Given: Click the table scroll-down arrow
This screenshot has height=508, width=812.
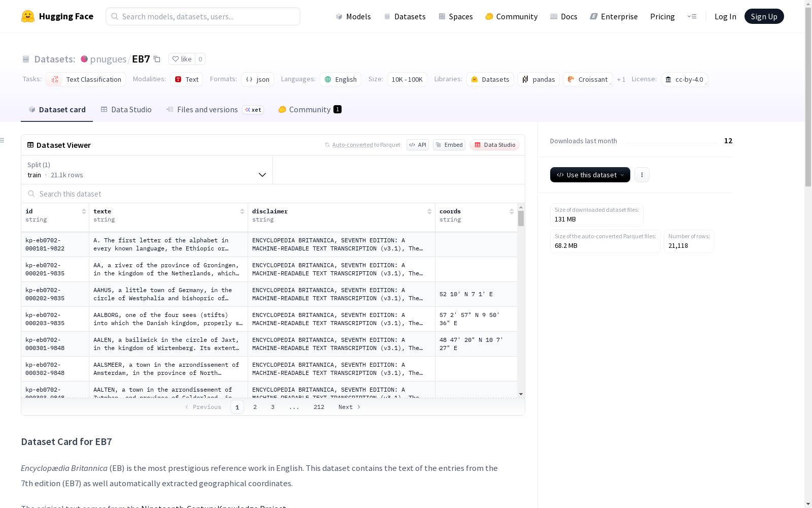Looking at the screenshot, I should tap(521, 394).
